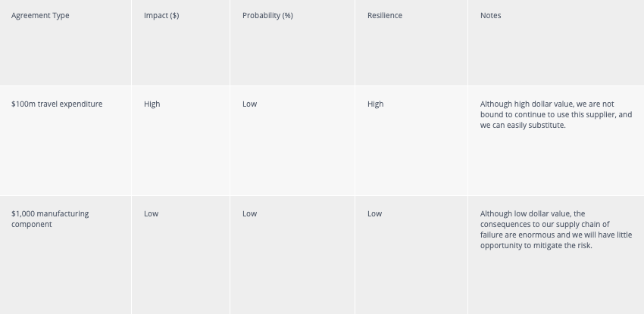Click the Agreement Type column header
This screenshot has width=644, height=314.
point(40,16)
